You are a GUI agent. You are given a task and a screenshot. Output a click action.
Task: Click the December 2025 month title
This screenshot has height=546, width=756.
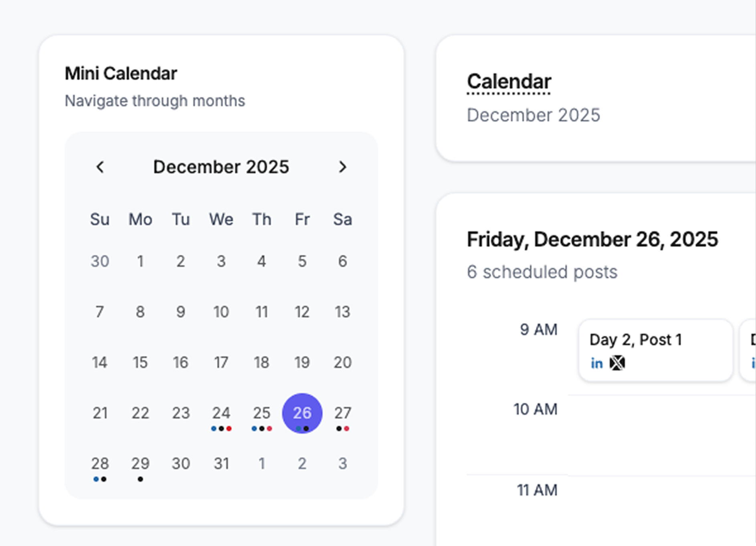pyautogui.click(x=221, y=167)
